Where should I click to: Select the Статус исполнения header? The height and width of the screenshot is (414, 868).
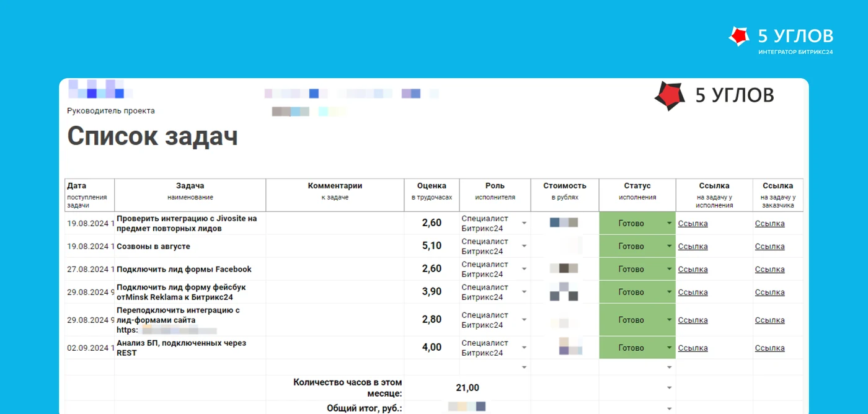(637, 195)
